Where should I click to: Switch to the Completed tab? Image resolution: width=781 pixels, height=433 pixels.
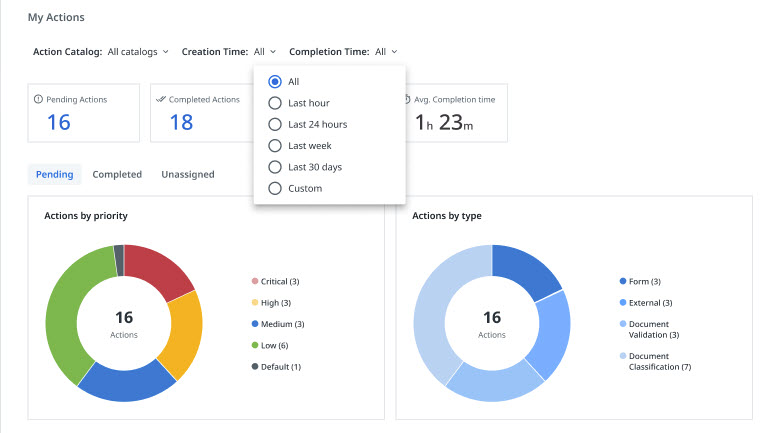[117, 174]
